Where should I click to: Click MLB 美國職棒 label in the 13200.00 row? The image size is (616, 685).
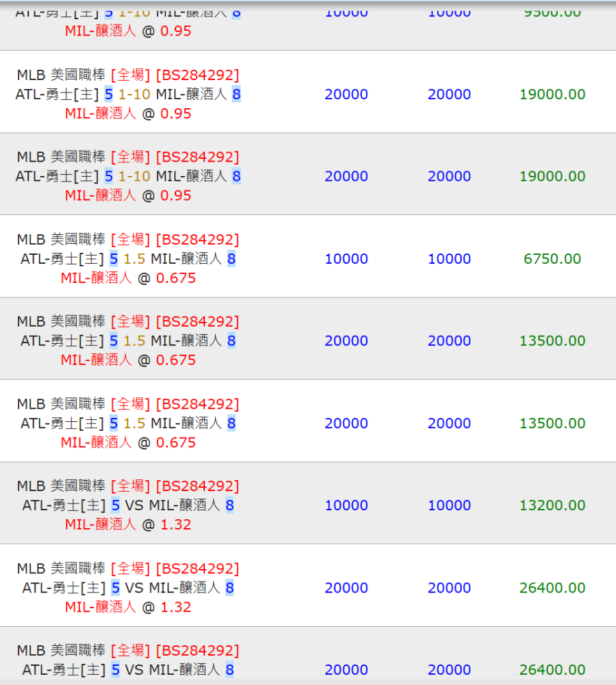61,486
